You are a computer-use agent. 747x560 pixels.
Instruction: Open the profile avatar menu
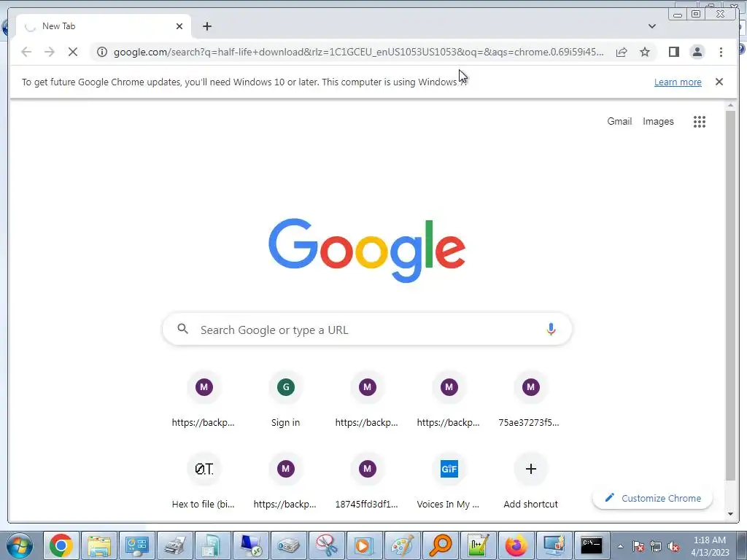coord(697,52)
